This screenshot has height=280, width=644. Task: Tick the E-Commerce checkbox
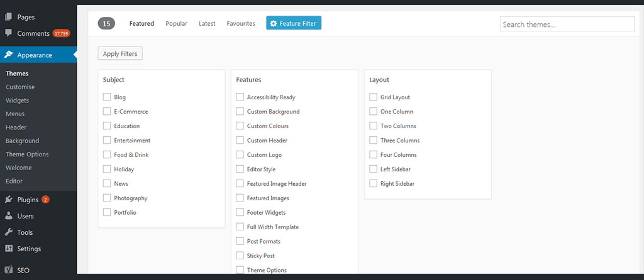[107, 111]
